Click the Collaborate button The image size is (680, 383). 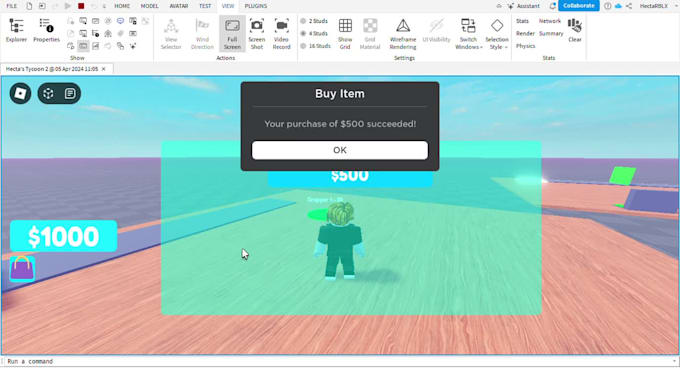(x=579, y=6)
